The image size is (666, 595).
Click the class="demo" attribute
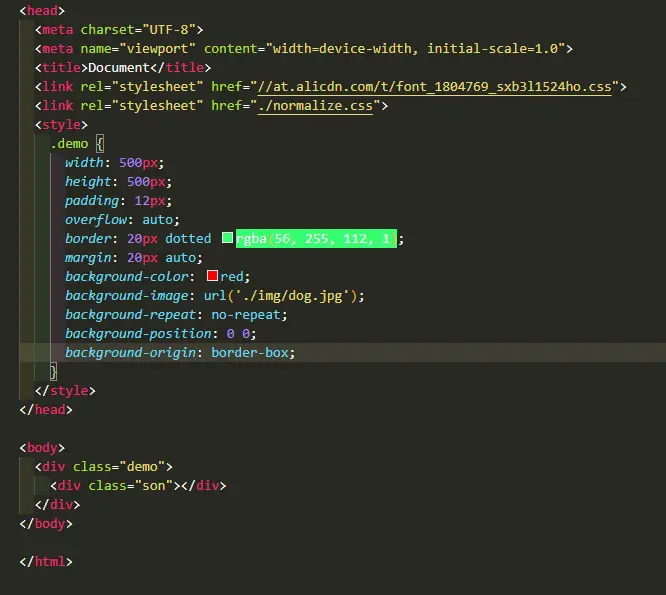[x=119, y=467]
